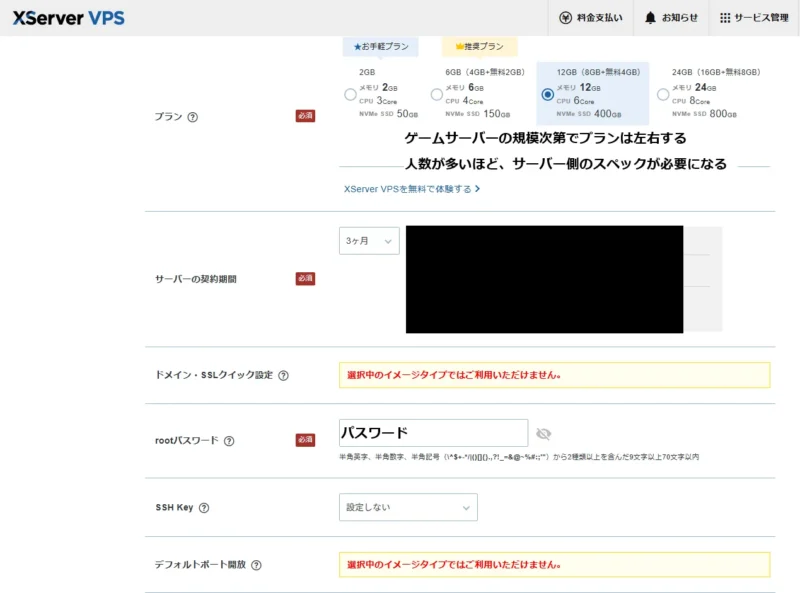
Task: Open the サービス管理 grid icon
Action: pyautogui.click(x=725, y=17)
